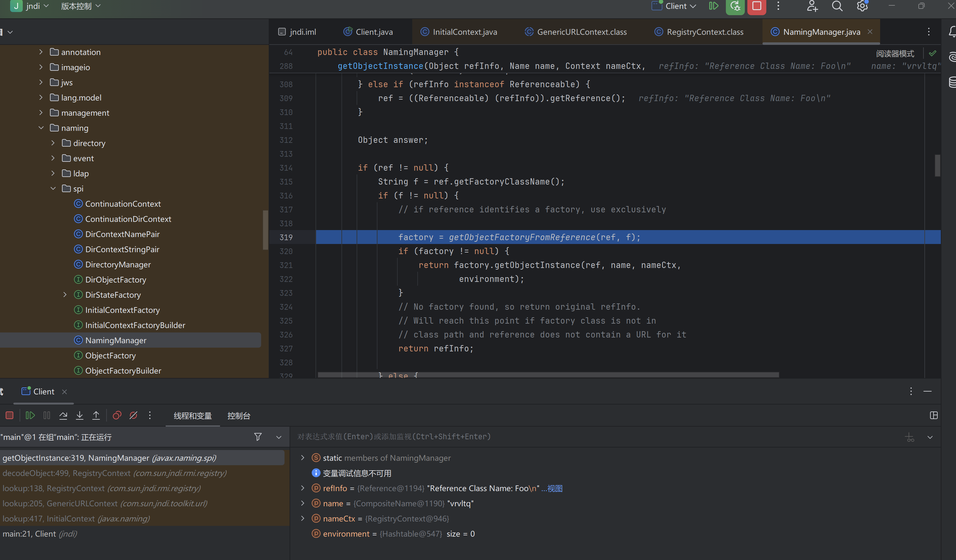Click the editor horizontal scrollbar
The width and height of the screenshot is (956, 560).
[x=548, y=374]
